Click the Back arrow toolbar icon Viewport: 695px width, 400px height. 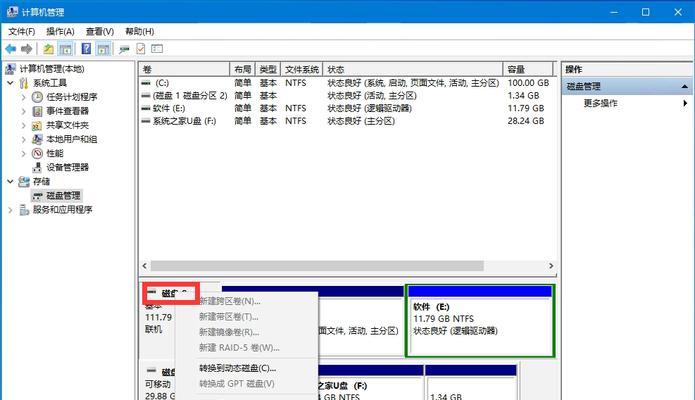[x=11, y=49]
